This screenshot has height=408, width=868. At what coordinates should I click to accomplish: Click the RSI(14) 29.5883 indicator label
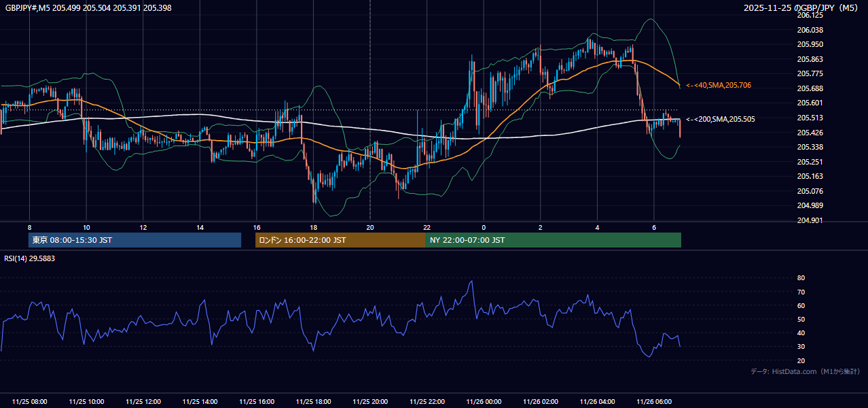pyautogui.click(x=30, y=258)
